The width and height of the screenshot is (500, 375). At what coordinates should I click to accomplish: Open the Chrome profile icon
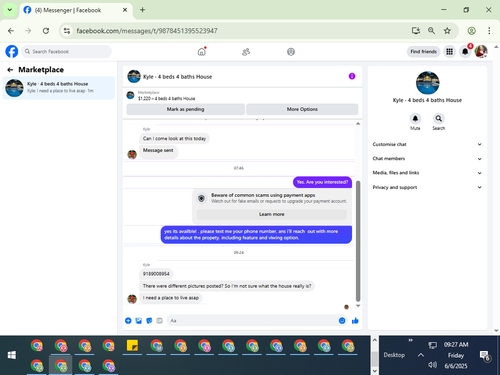471,31
